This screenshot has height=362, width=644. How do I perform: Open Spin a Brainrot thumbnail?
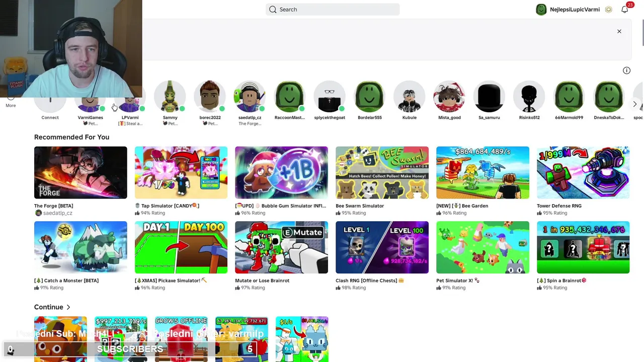pyautogui.click(x=583, y=247)
